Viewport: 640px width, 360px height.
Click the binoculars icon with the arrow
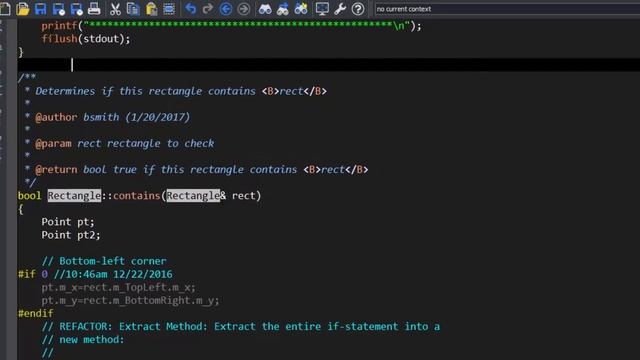point(283,9)
